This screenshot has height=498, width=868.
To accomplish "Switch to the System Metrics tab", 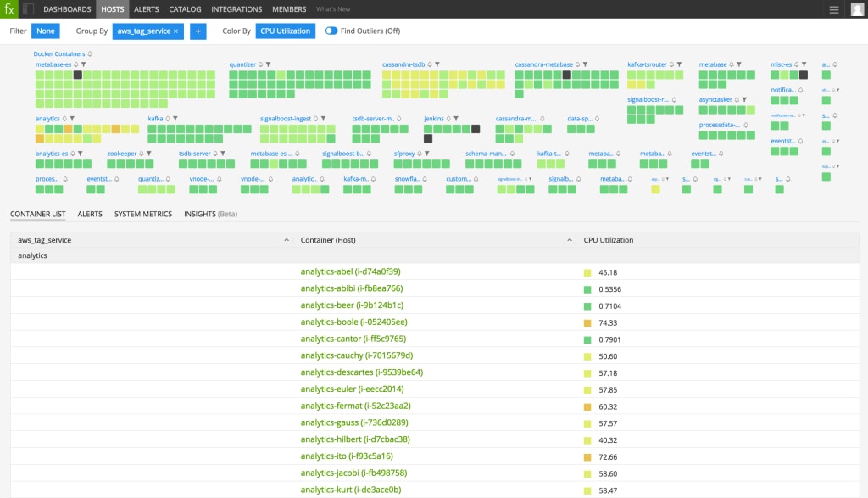I will (x=142, y=214).
